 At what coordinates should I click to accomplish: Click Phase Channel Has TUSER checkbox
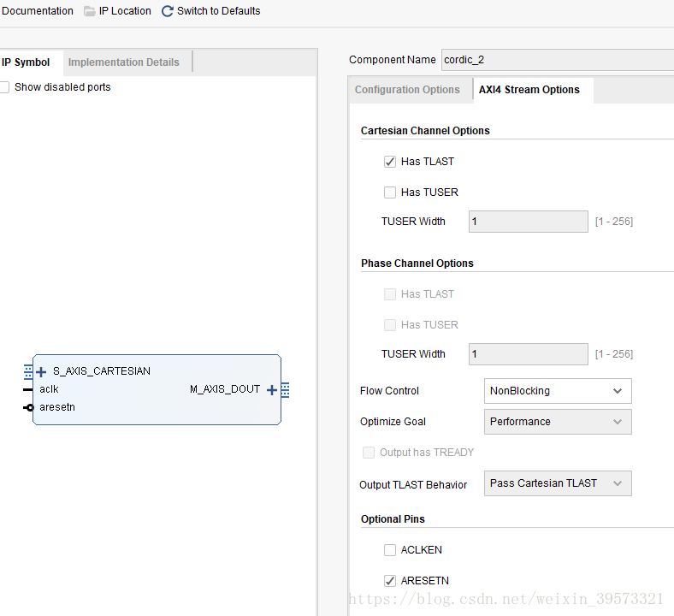click(390, 325)
